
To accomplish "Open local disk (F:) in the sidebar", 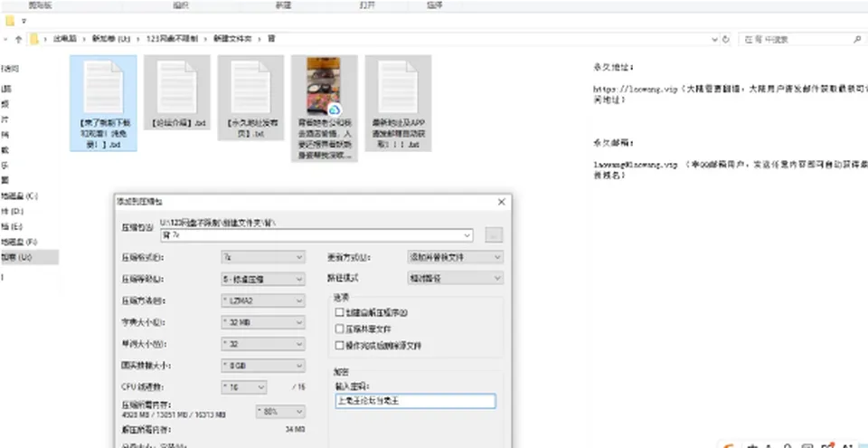I will pyautogui.click(x=19, y=243).
